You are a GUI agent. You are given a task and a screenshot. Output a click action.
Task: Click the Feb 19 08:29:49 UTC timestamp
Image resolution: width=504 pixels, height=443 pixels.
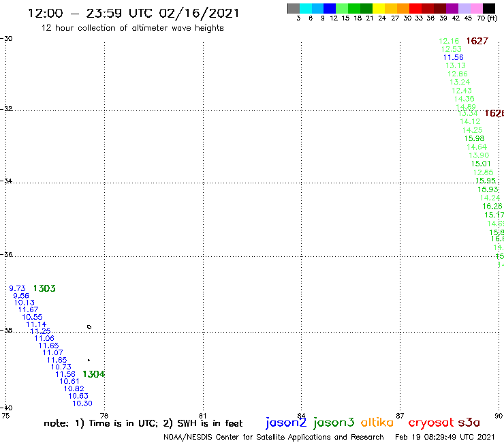pos(445,437)
